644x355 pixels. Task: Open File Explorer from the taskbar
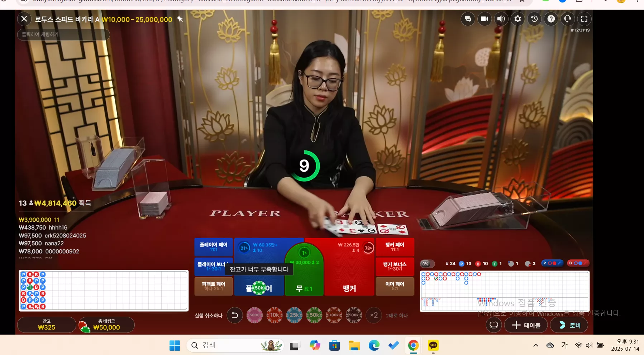354,345
